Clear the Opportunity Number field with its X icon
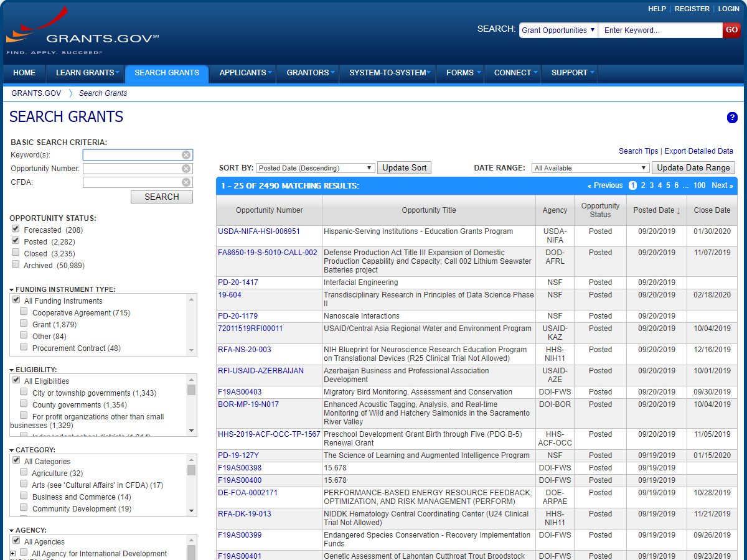747x560 pixels. (x=186, y=168)
